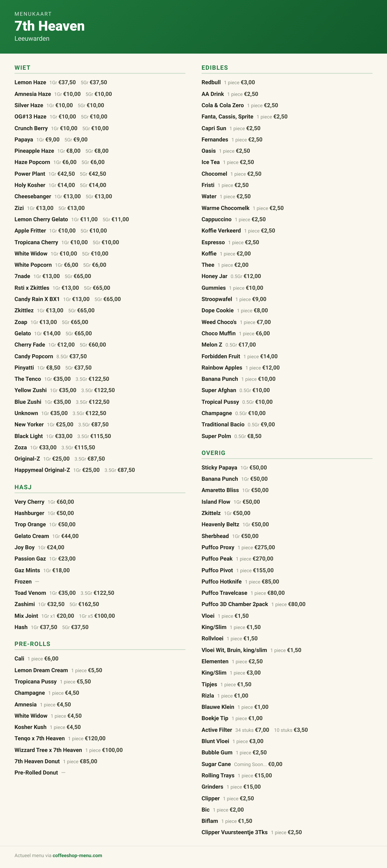
Task: Click the 7th Heaven title
Action: (x=50, y=26)
